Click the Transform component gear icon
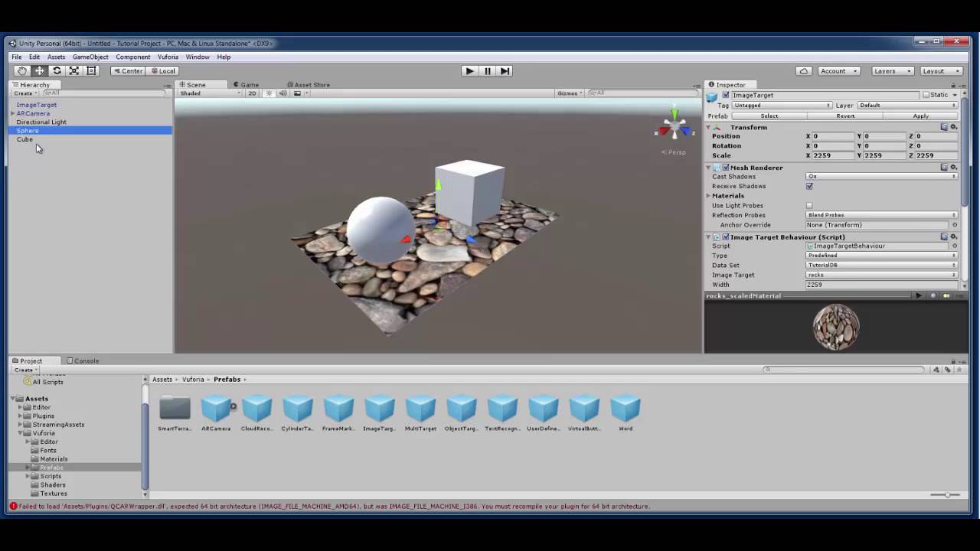The width and height of the screenshot is (980, 551). pos(954,127)
